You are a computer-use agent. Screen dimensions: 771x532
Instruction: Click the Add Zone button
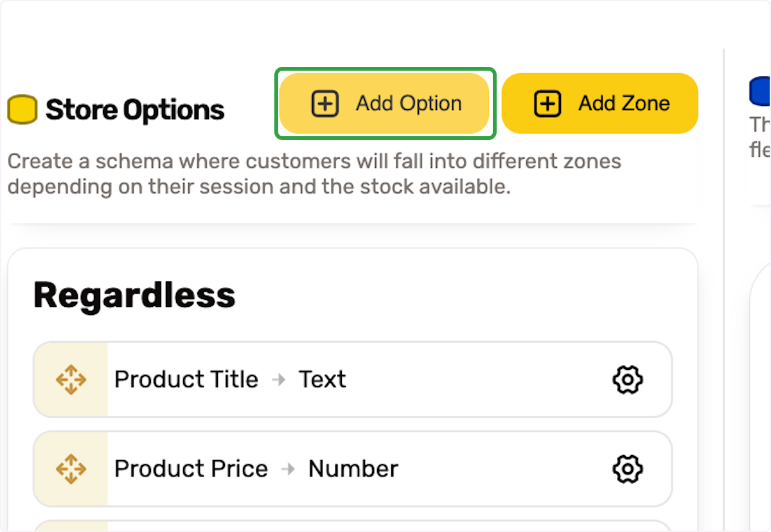pyautogui.click(x=599, y=103)
